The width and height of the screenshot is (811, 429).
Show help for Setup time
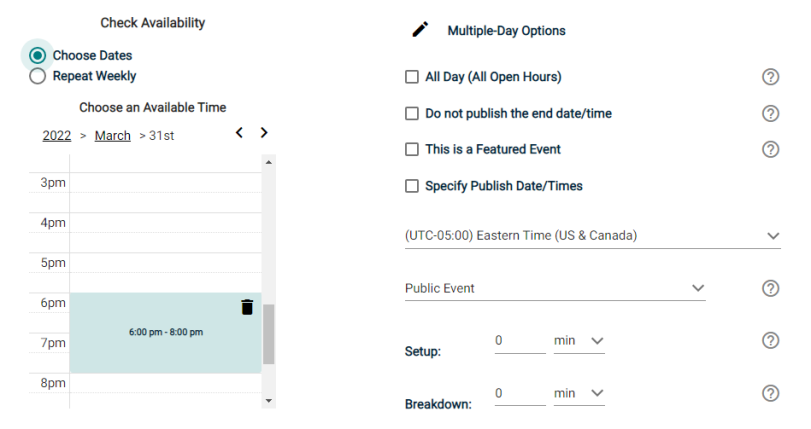[x=770, y=341]
